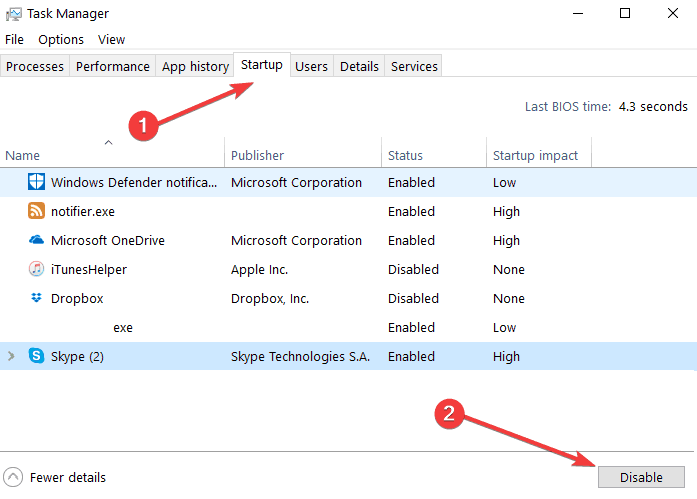Screen dimensions: 697x499
Task: Sort by Status column header
Action: click(x=405, y=155)
